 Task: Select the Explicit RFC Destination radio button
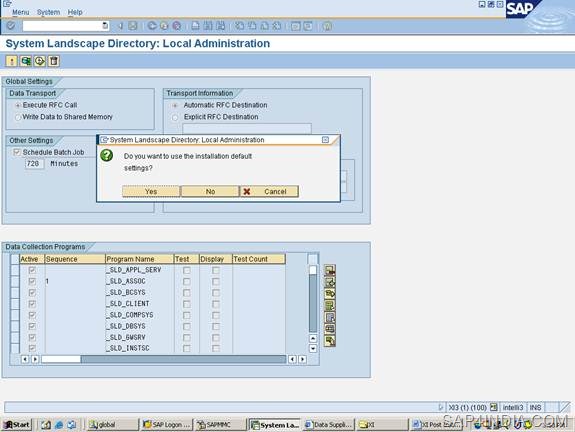[x=175, y=117]
